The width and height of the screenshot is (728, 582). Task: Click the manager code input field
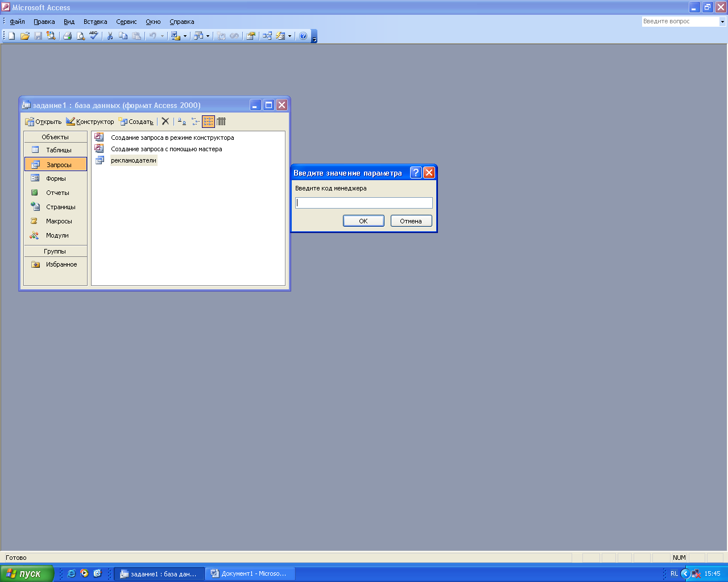tap(364, 203)
